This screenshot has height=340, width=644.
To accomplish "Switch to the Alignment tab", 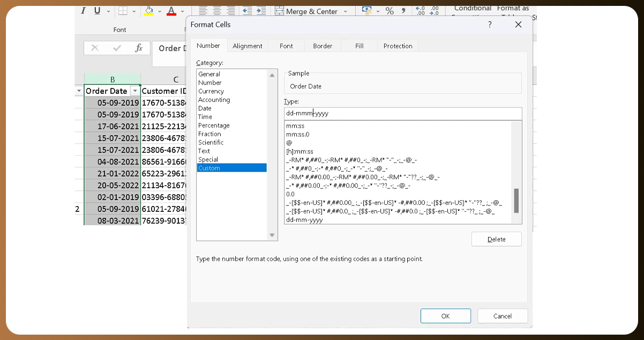I will click(248, 46).
